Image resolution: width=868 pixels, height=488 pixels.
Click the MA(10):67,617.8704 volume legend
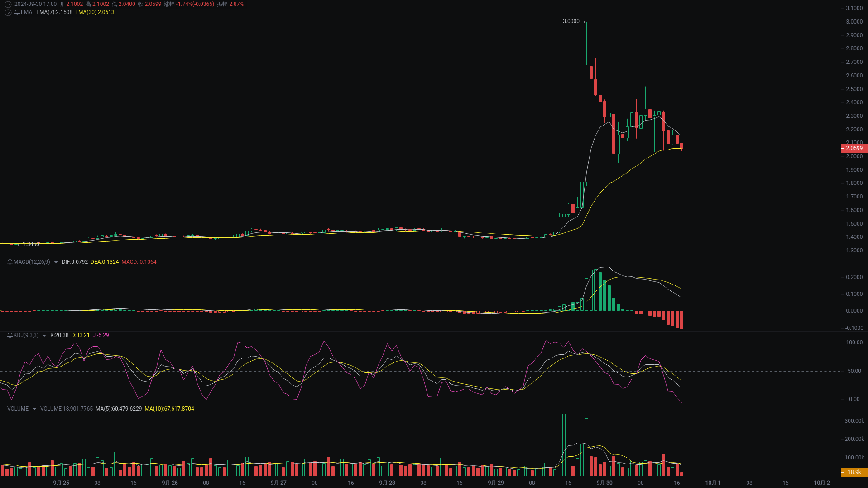coord(169,408)
